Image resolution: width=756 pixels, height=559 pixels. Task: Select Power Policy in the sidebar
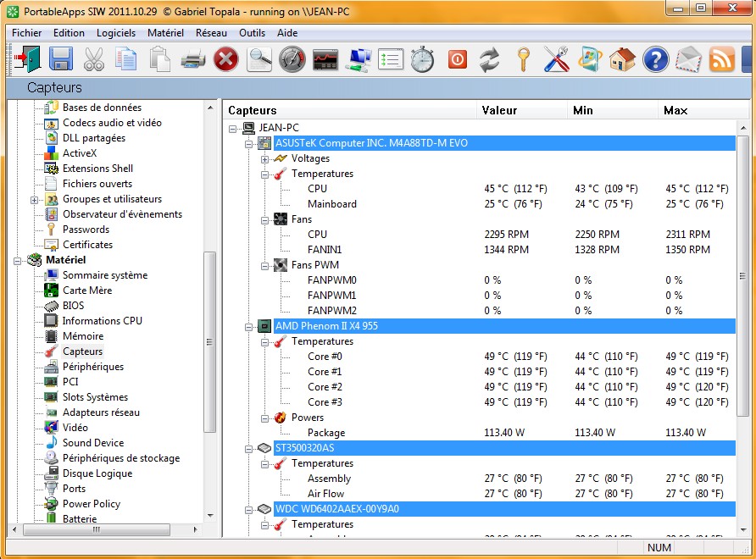pos(92,504)
